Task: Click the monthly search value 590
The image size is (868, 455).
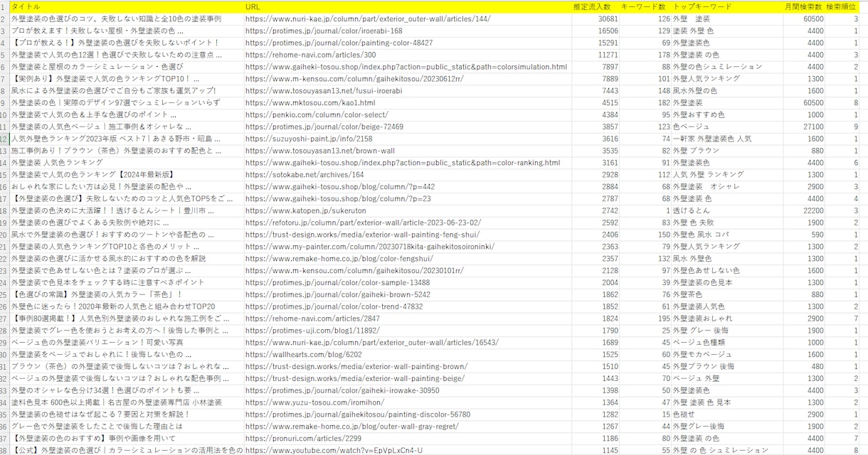Action: (817, 235)
